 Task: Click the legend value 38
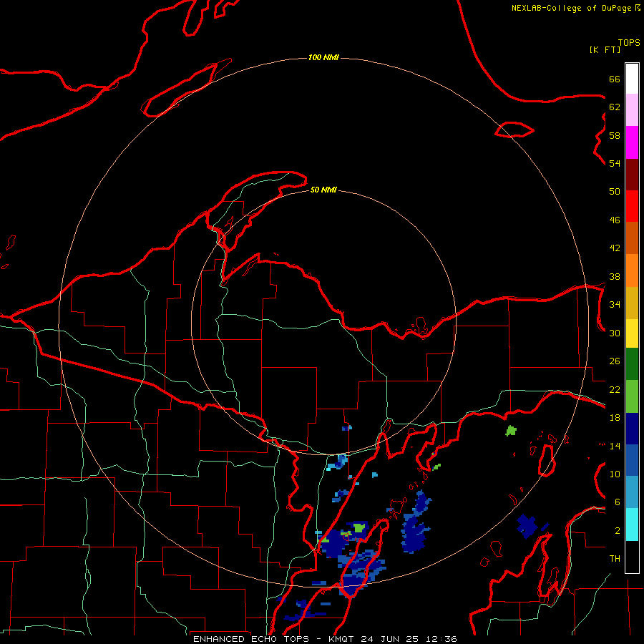(615, 276)
